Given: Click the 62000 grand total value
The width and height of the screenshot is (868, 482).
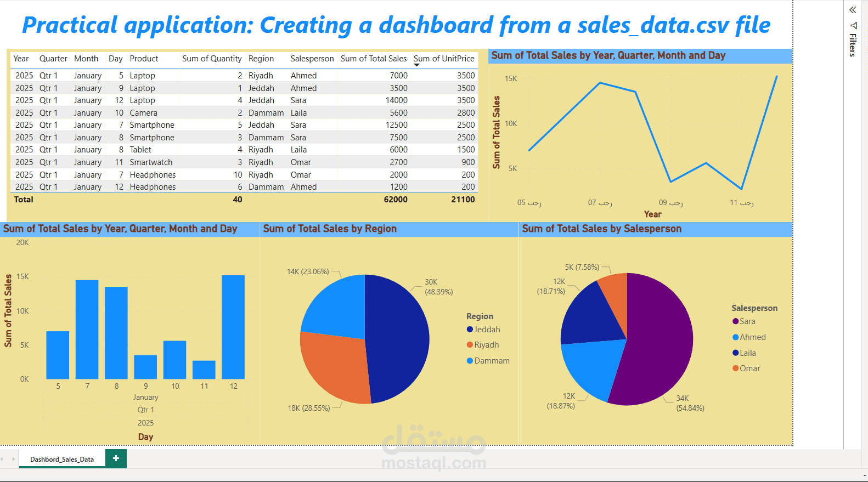Looking at the screenshot, I should pos(396,200).
